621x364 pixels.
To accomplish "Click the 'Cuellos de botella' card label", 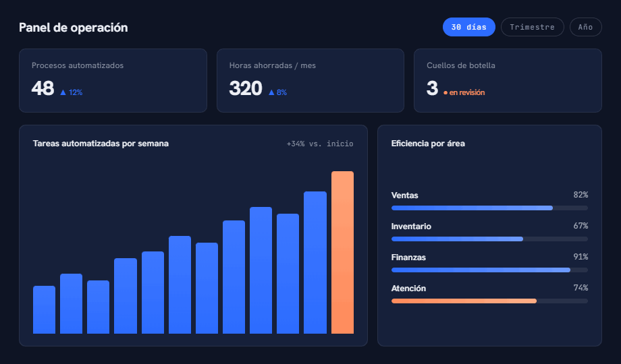I will (461, 65).
